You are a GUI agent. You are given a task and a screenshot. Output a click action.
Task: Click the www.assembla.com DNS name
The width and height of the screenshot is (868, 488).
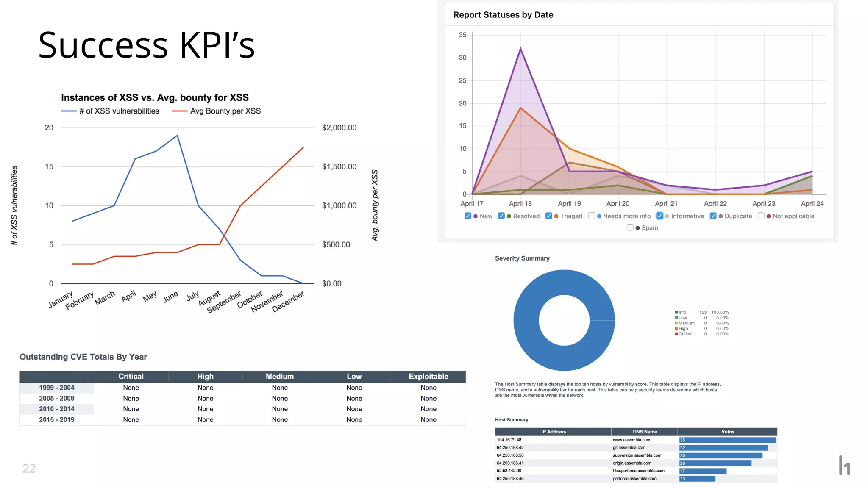click(632, 440)
